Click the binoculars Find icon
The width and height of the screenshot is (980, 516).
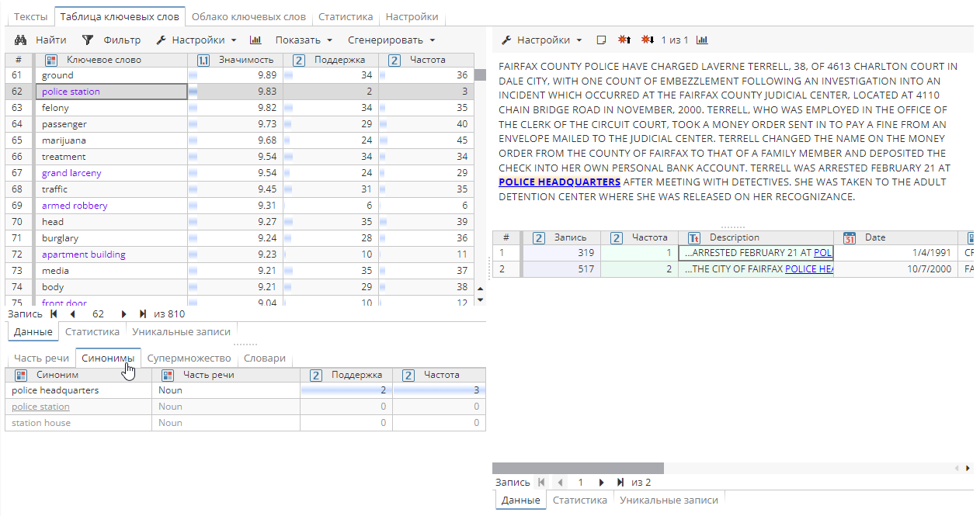tap(22, 40)
